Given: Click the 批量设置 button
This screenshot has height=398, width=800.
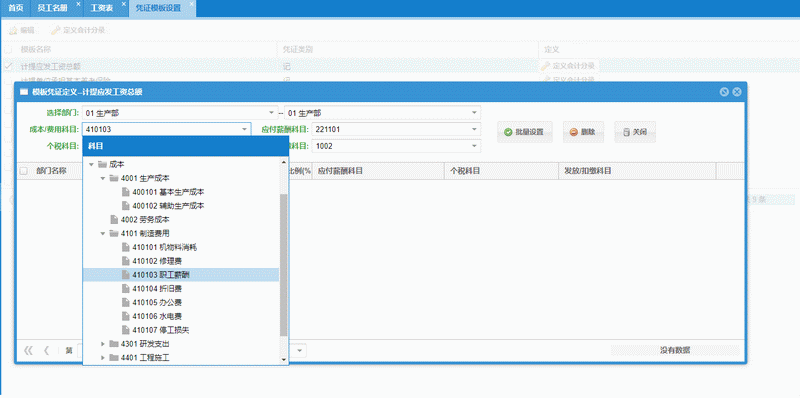Looking at the screenshot, I should pyautogui.click(x=524, y=132).
